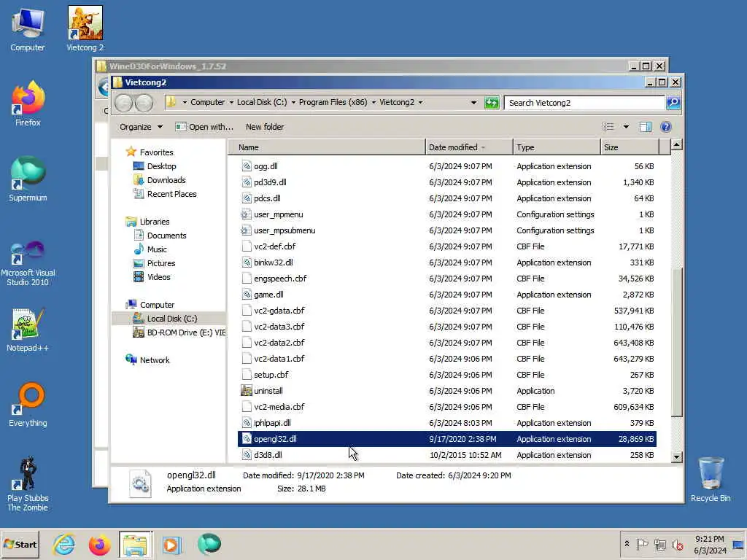Open the Organize dropdown menu
The height and width of the screenshot is (560, 747).
coord(141,127)
